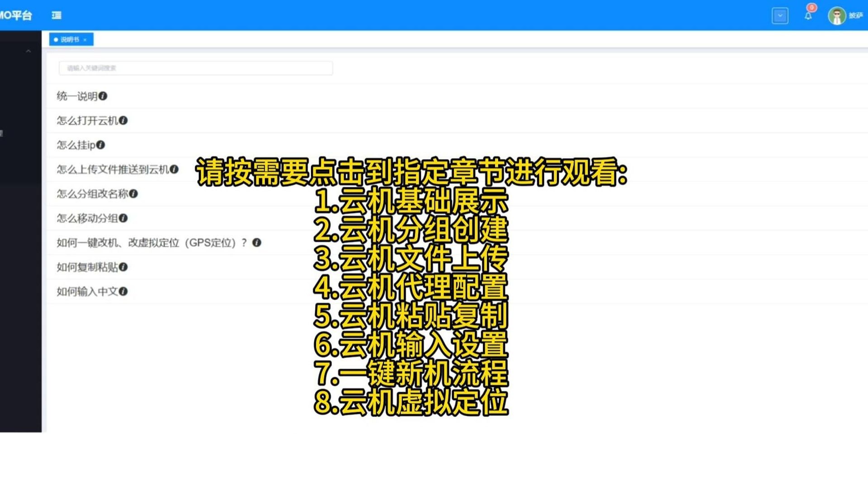This screenshot has height=488, width=868.
Task: Open the 怎么移动分组 help entry
Action: pyautogui.click(x=87, y=218)
